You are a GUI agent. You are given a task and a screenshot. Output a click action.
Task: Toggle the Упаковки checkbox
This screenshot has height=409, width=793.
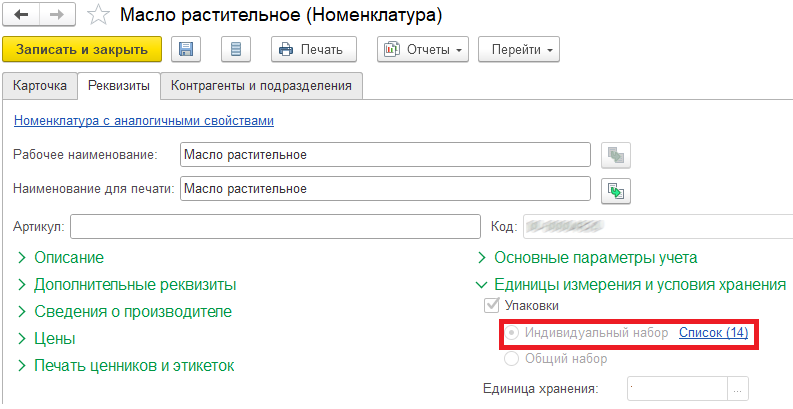[x=491, y=306]
